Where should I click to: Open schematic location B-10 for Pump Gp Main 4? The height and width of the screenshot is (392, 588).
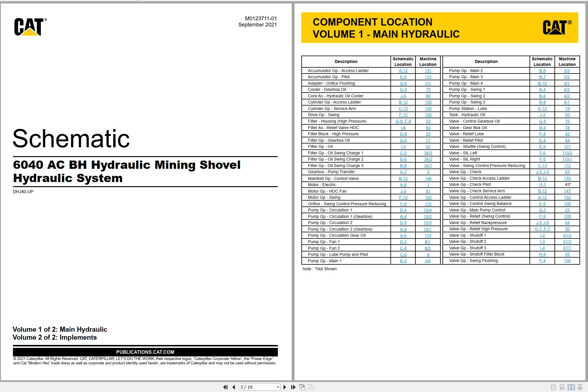coord(542,83)
